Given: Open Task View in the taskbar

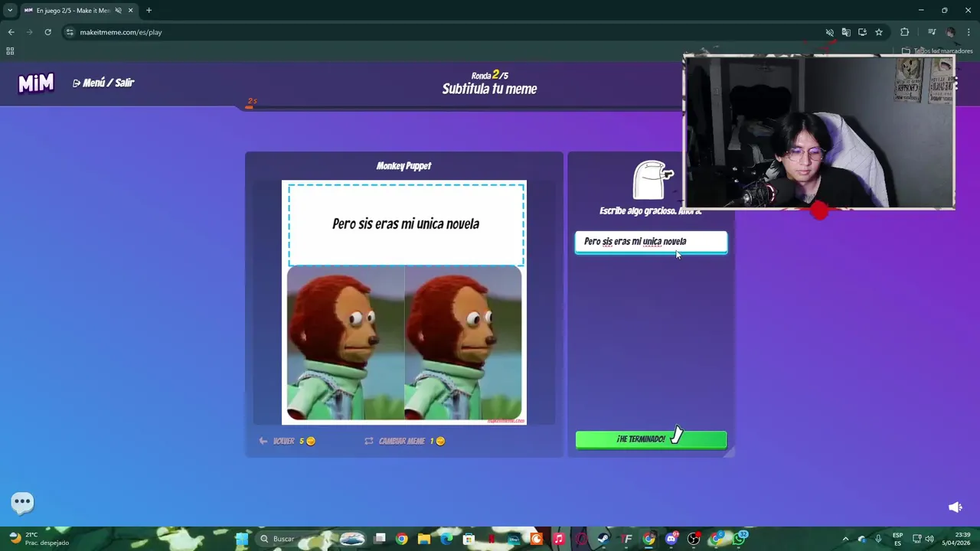Looking at the screenshot, I should click(380, 539).
